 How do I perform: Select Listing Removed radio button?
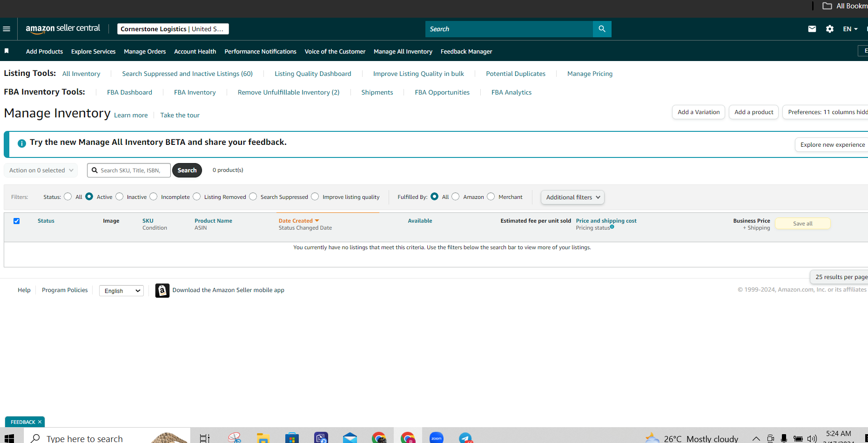197,197
